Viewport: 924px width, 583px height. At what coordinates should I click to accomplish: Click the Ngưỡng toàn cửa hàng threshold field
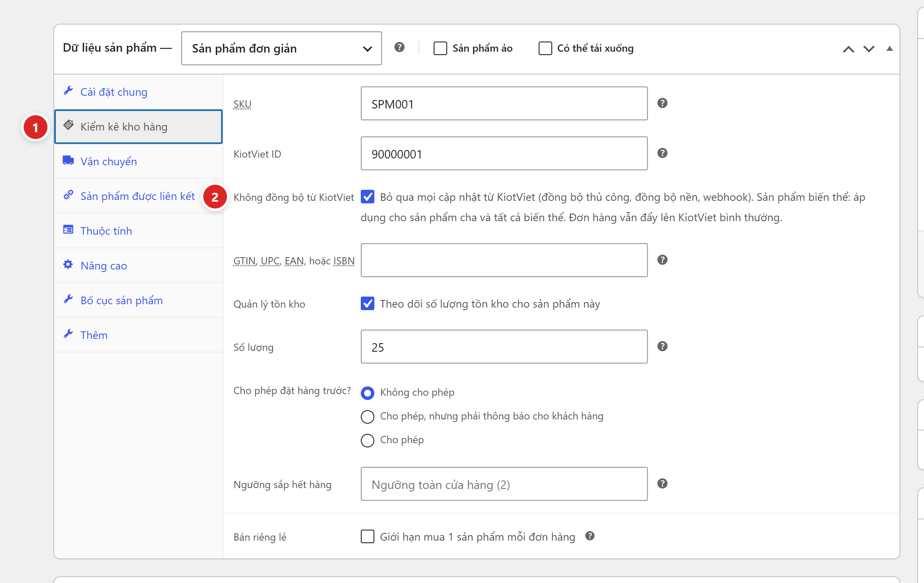click(x=504, y=484)
